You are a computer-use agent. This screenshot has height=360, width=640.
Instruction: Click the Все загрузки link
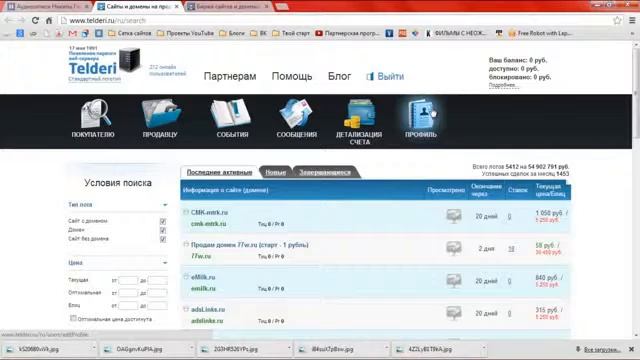tap(602, 350)
